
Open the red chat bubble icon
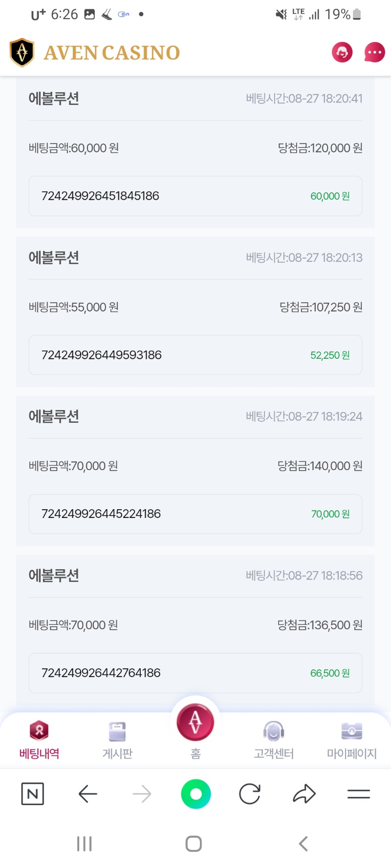pyautogui.click(x=374, y=52)
